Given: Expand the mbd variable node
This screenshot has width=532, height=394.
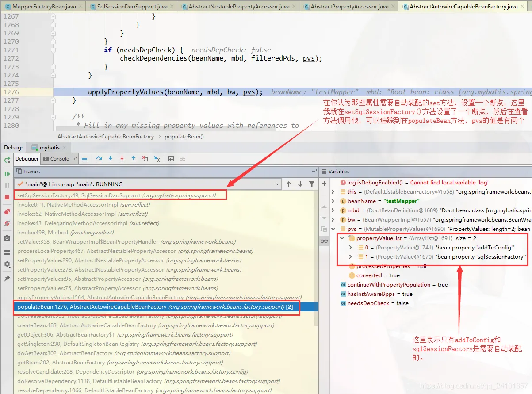Looking at the screenshot, I should coord(333,210).
